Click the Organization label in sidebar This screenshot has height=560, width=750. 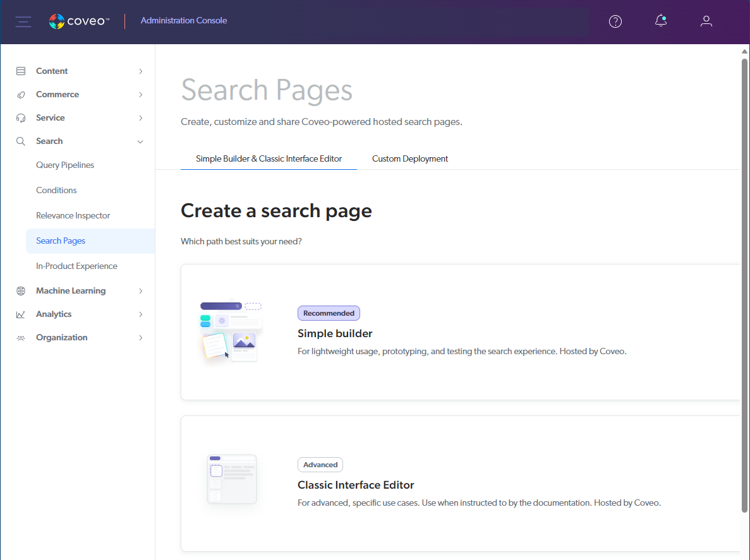click(x=62, y=338)
